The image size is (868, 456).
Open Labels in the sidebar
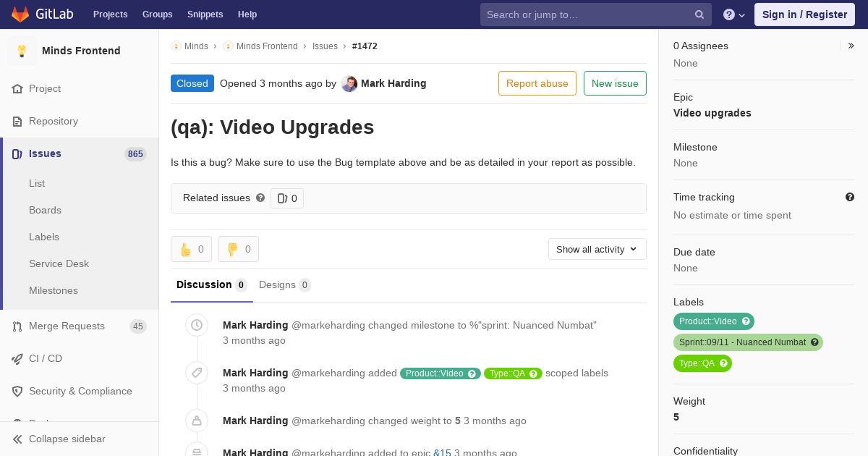click(x=44, y=237)
